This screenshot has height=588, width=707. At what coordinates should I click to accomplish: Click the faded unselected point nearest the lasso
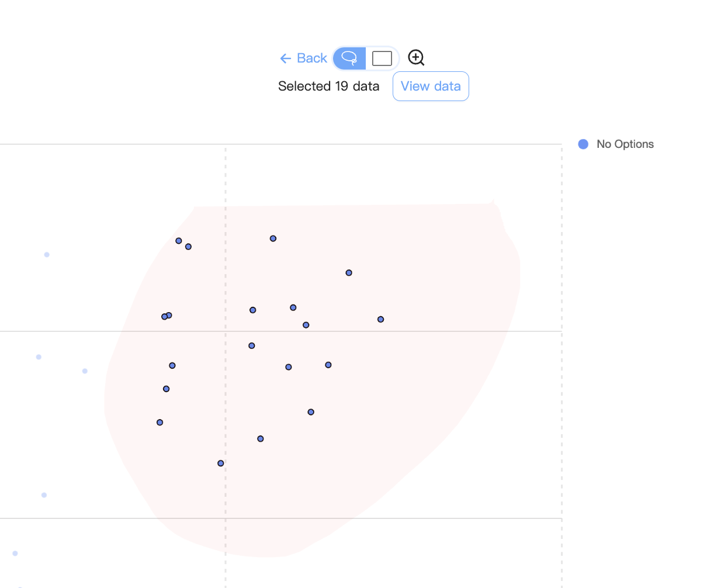click(85, 371)
